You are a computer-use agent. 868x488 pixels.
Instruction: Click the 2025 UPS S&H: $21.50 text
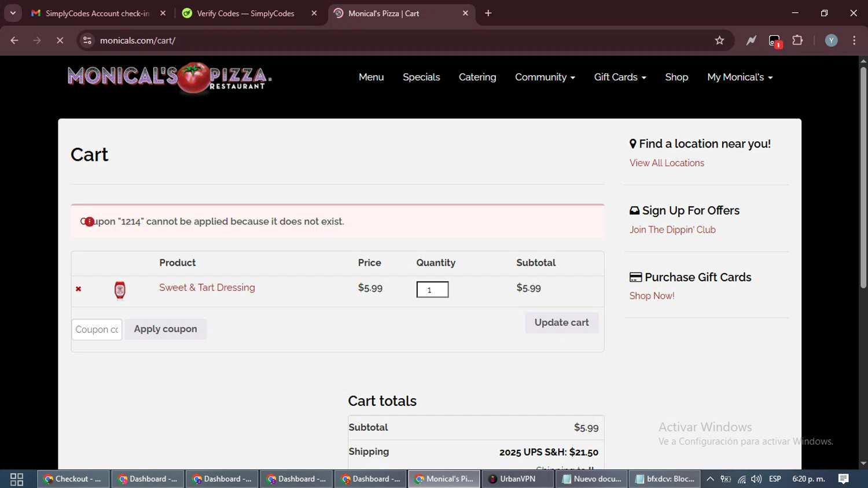point(549,452)
